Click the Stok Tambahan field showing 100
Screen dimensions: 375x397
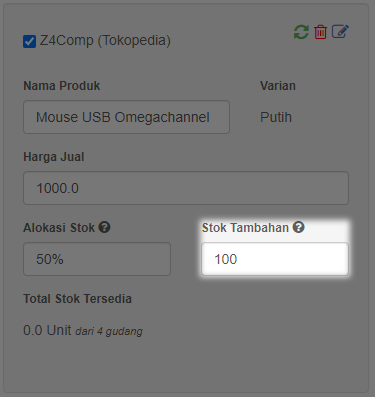tap(275, 259)
